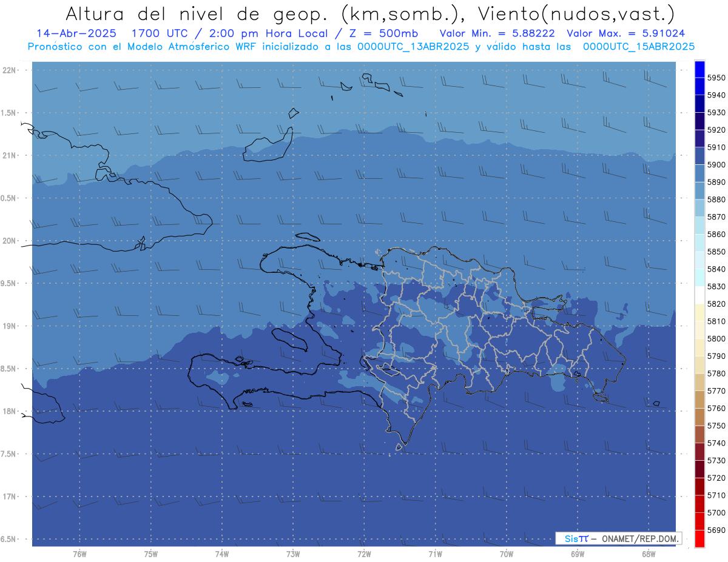Click the 5780 legend value
Image resolution: width=728 pixels, height=562 pixels.
pyautogui.click(x=716, y=373)
